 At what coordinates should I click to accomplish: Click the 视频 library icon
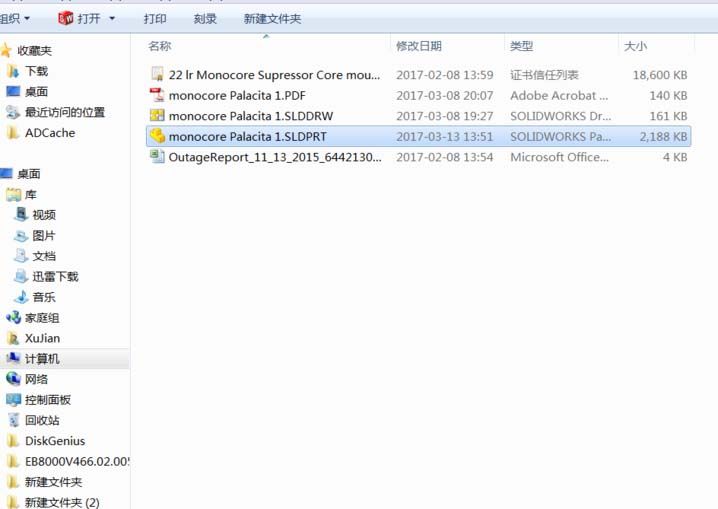coord(21,215)
